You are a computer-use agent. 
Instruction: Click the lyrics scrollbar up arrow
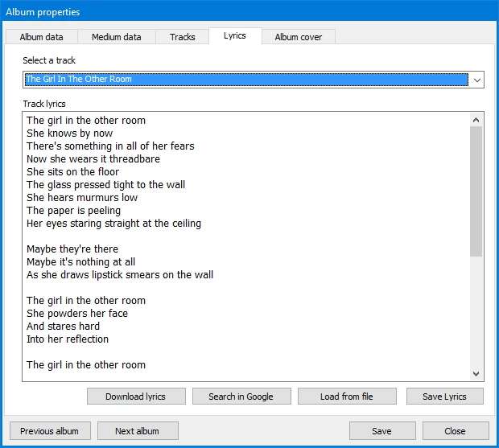476,120
